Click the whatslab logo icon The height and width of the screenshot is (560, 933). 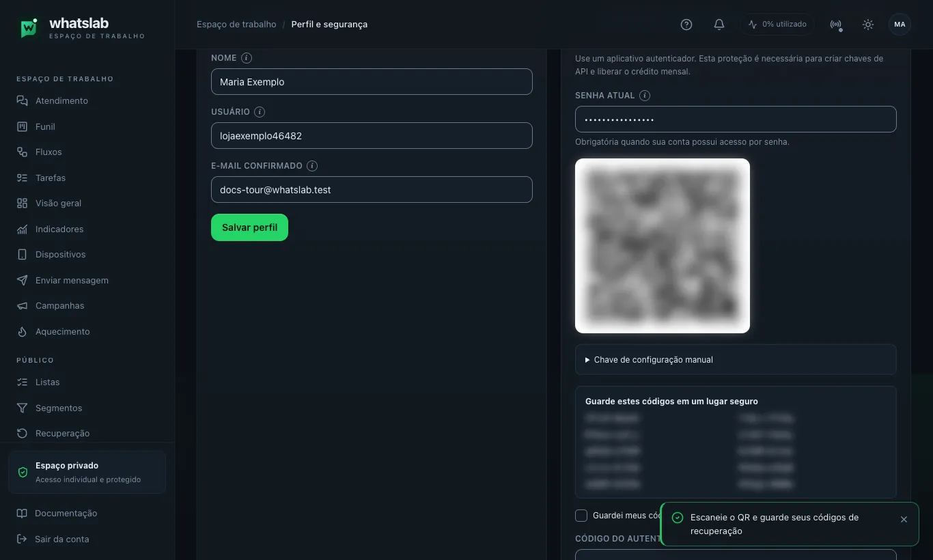pyautogui.click(x=29, y=27)
